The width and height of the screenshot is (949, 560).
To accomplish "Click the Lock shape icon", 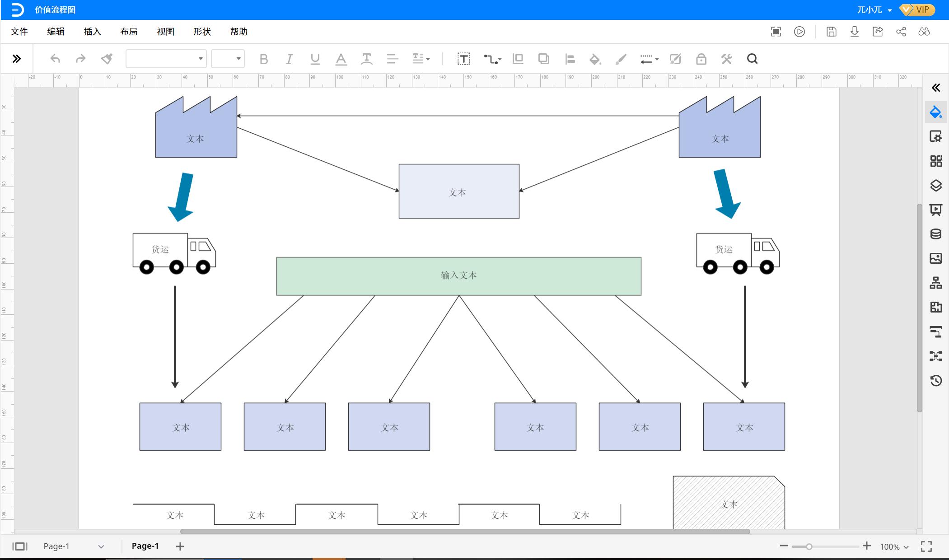I will click(701, 59).
